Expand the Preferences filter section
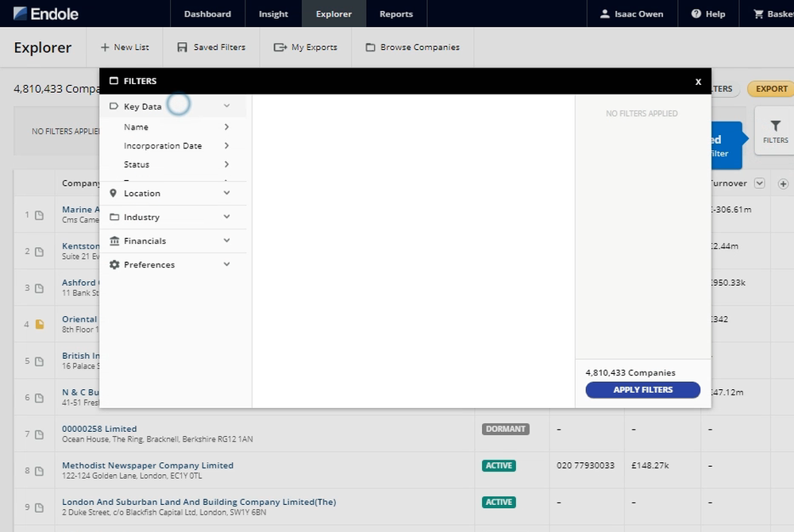 click(x=173, y=264)
